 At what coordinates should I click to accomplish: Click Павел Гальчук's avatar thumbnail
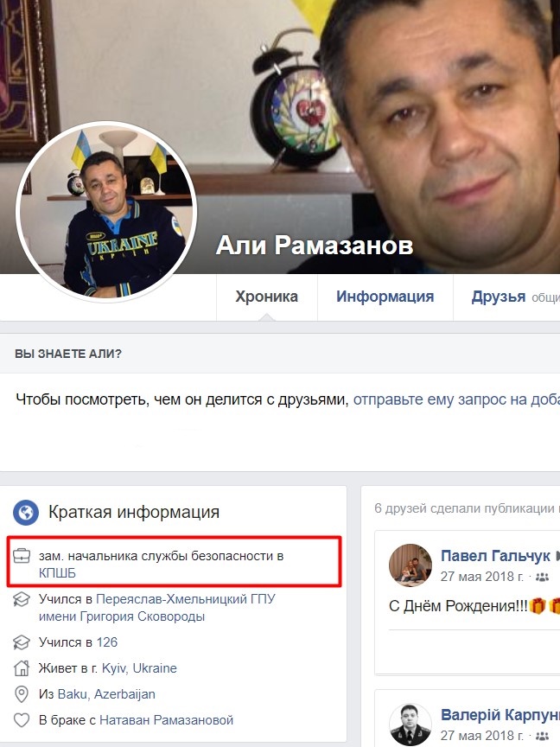(410, 565)
